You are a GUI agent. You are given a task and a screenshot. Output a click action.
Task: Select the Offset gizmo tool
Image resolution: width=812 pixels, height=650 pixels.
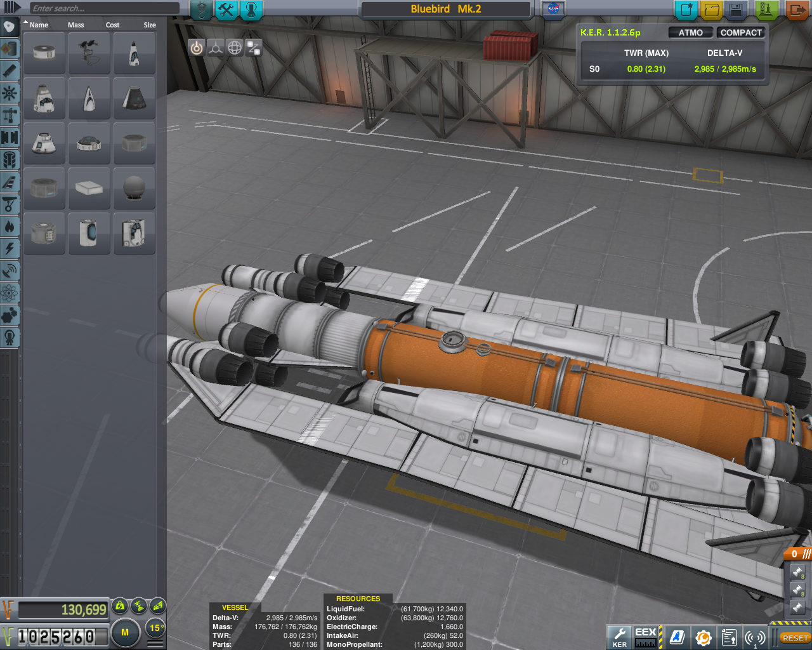pyautogui.click(x=216, y=48)
